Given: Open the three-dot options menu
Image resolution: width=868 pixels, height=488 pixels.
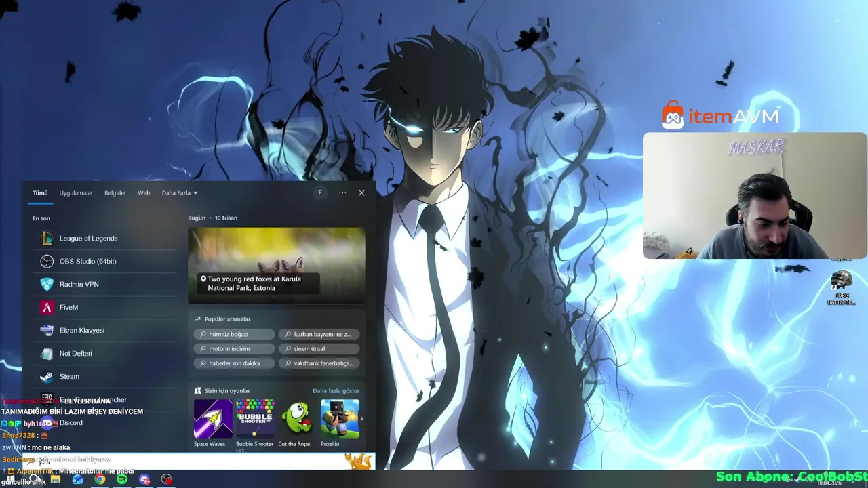Looking at the screenshot, I should point(342,193).
